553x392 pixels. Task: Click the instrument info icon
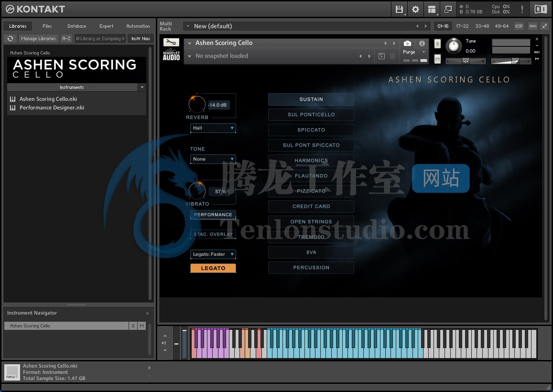tap(422, 44)
